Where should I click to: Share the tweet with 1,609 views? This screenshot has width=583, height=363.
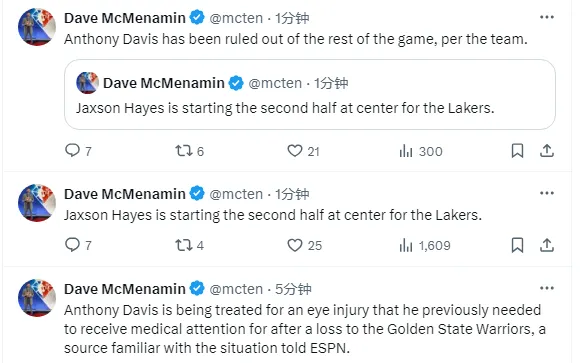point(547,245)
